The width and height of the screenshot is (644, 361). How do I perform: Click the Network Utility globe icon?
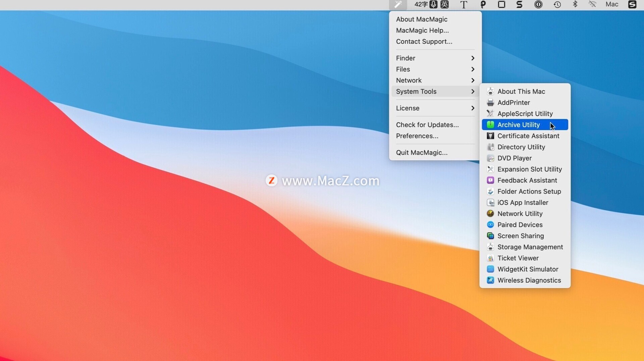pyautogui.click(x=490, y=214)
